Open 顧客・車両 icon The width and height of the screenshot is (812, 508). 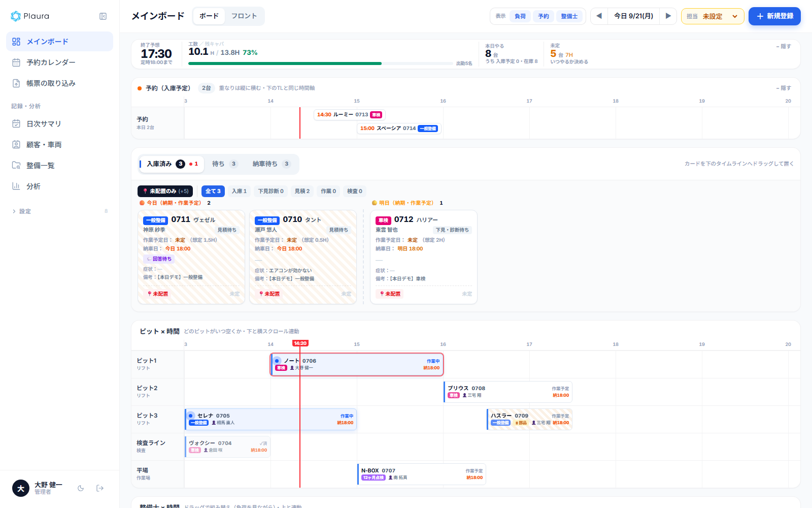16,145
